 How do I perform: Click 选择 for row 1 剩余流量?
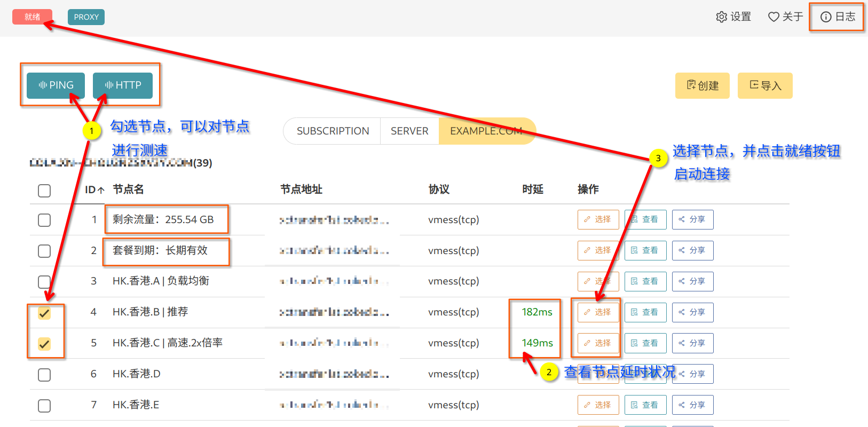(598, 219)
